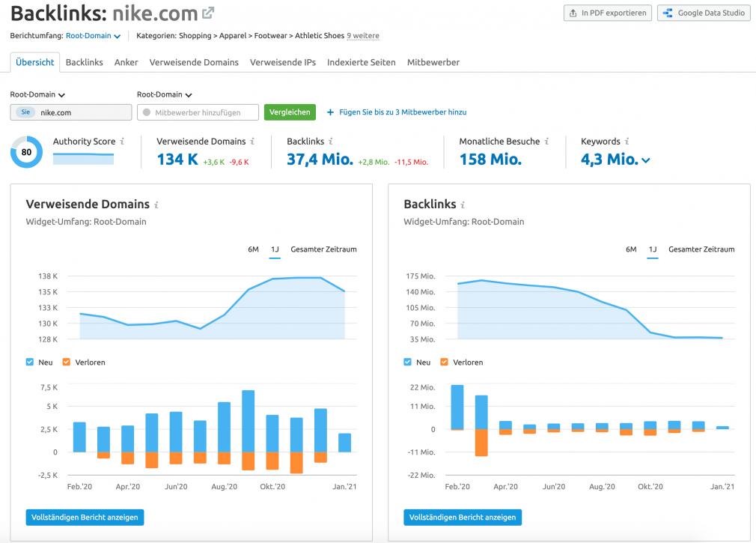Click -9,6 K lost domains figure

point(239,162)
